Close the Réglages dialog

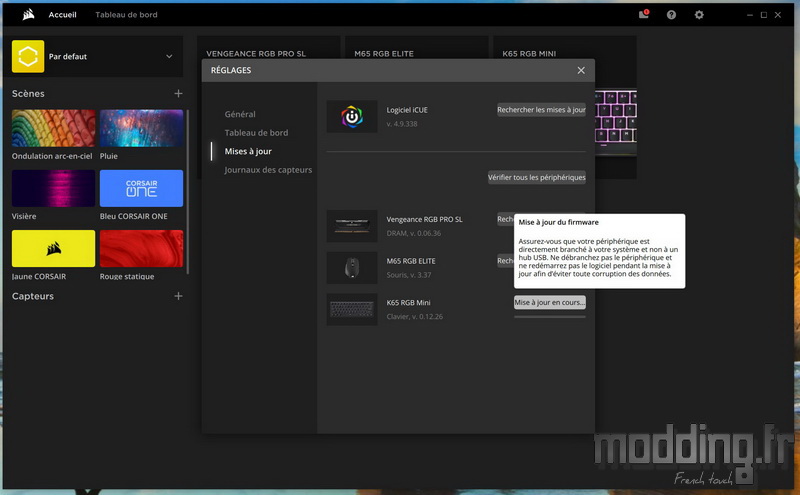coord(581,70)
